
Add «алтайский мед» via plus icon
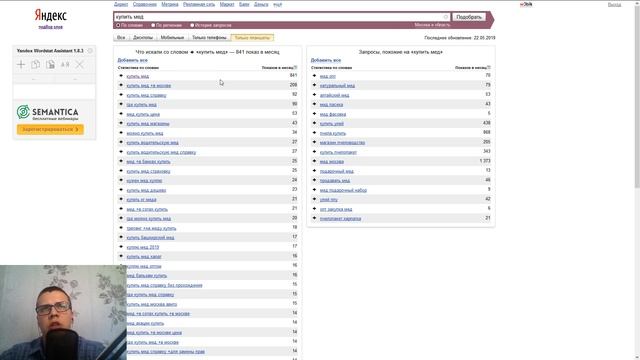tap(314, 95)
